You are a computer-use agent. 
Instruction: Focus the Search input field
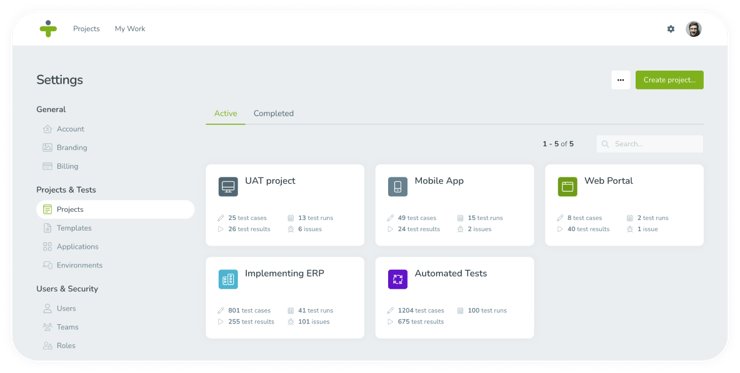[x=649, y=144]
